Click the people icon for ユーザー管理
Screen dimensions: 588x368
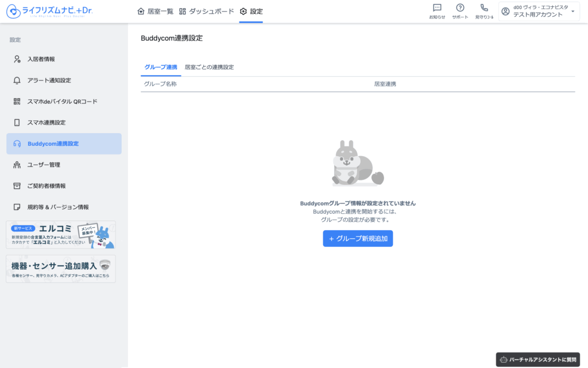coord(17,165)
